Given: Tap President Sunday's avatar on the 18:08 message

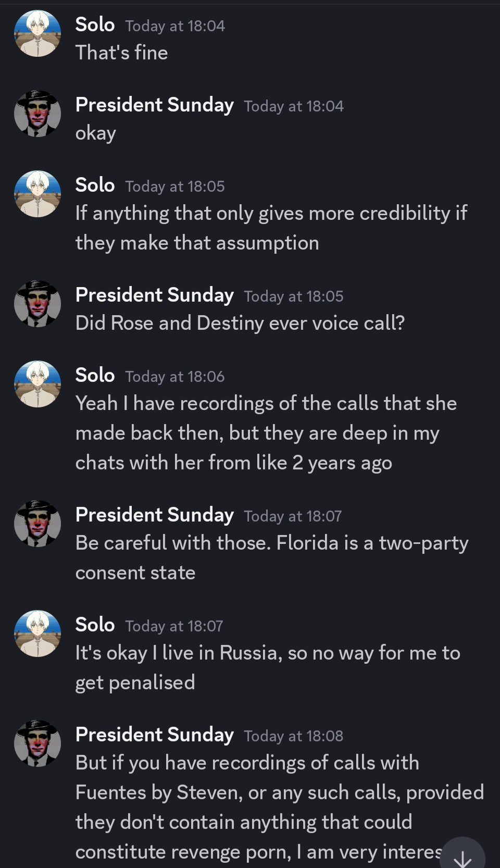Looking at the screenshot, I should [x=37, y=743].
